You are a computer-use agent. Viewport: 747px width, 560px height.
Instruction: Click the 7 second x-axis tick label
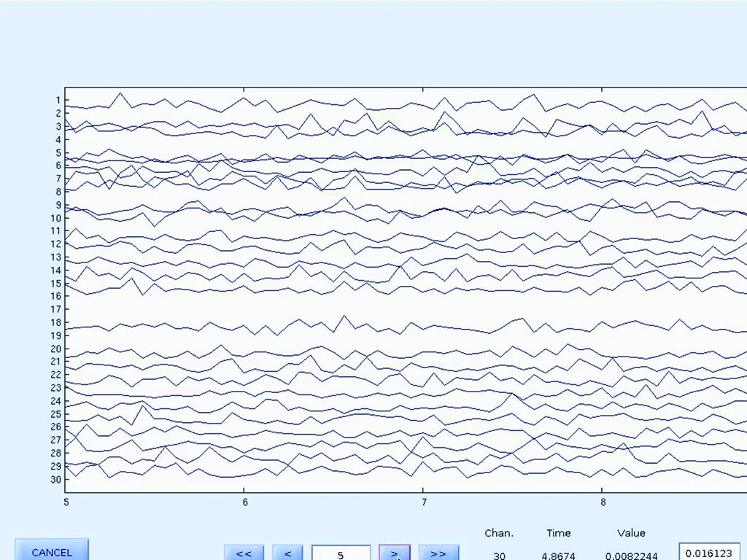point(423,502)
